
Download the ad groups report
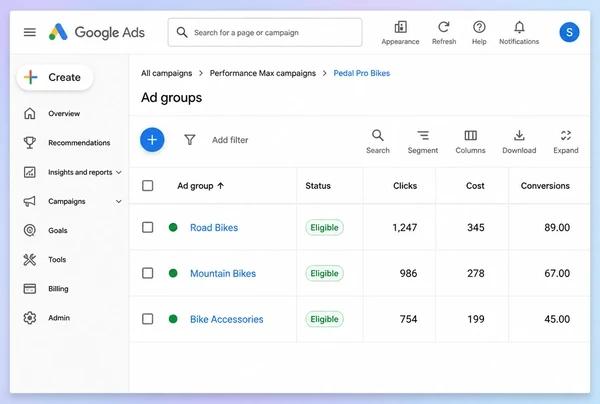(x=519, y=141)
